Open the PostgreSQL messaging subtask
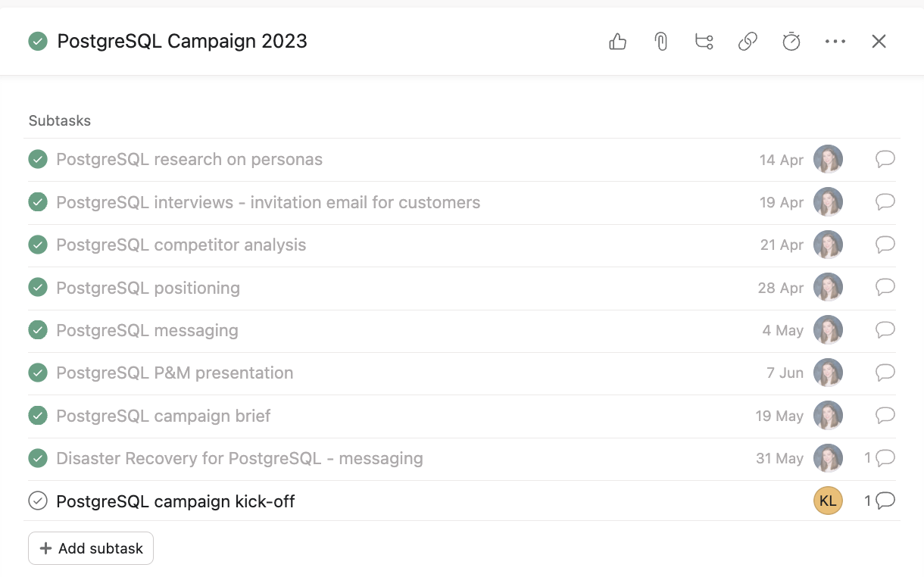Screen dimensions: 924x577 tap(148, 330)
